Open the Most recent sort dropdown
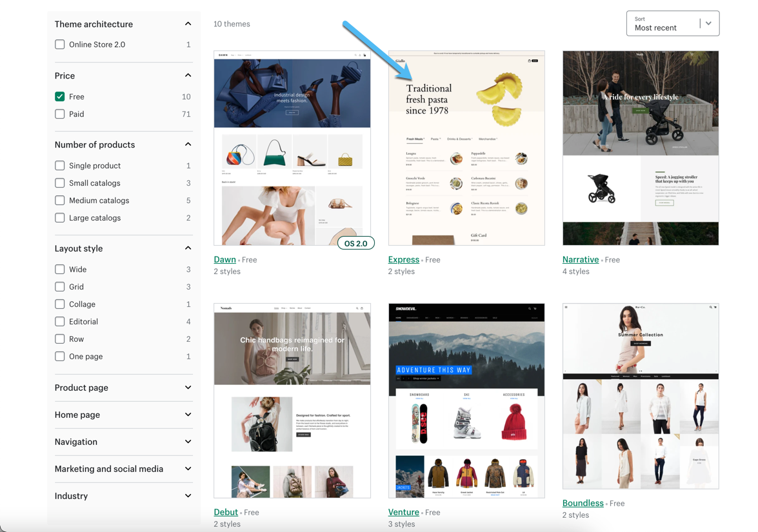The width and height of the screenshot is (758, 532). [672, 23]
